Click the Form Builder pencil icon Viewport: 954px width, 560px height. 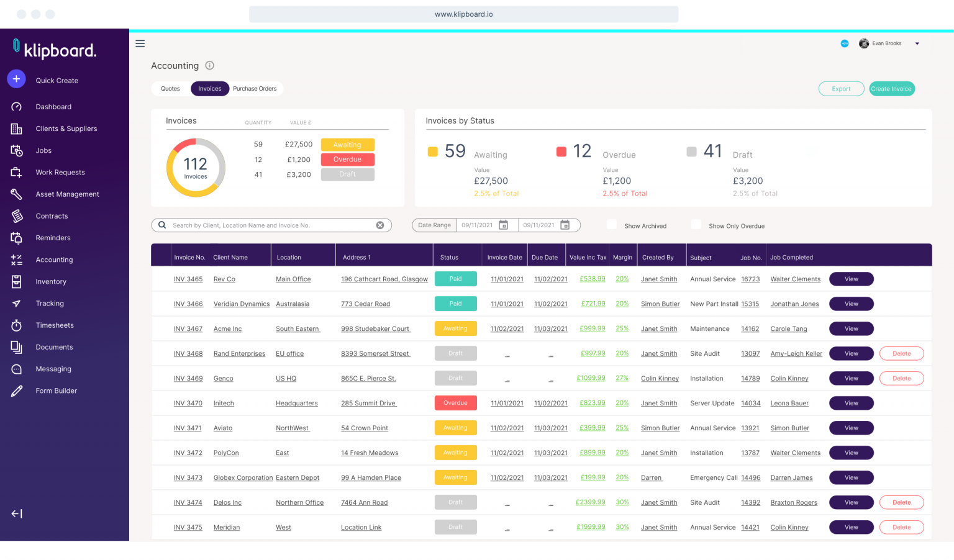tap(17, 391)
